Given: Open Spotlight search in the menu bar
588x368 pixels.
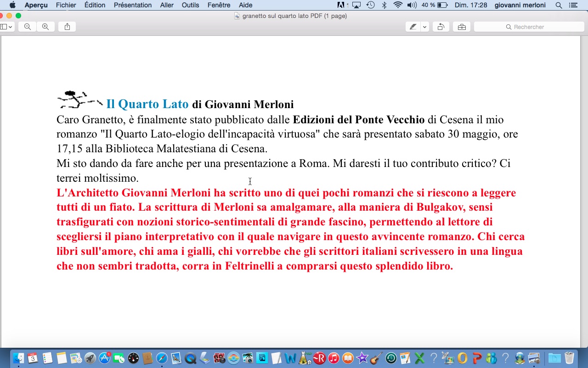Looking at the screenshot, I should point(559,5).
